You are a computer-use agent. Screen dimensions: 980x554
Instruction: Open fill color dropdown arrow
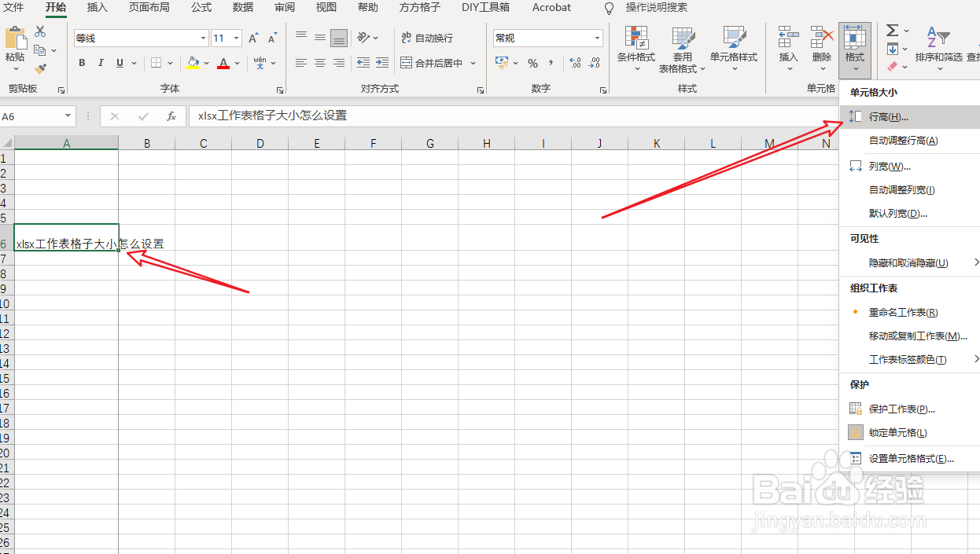click(x=206, y=63)
